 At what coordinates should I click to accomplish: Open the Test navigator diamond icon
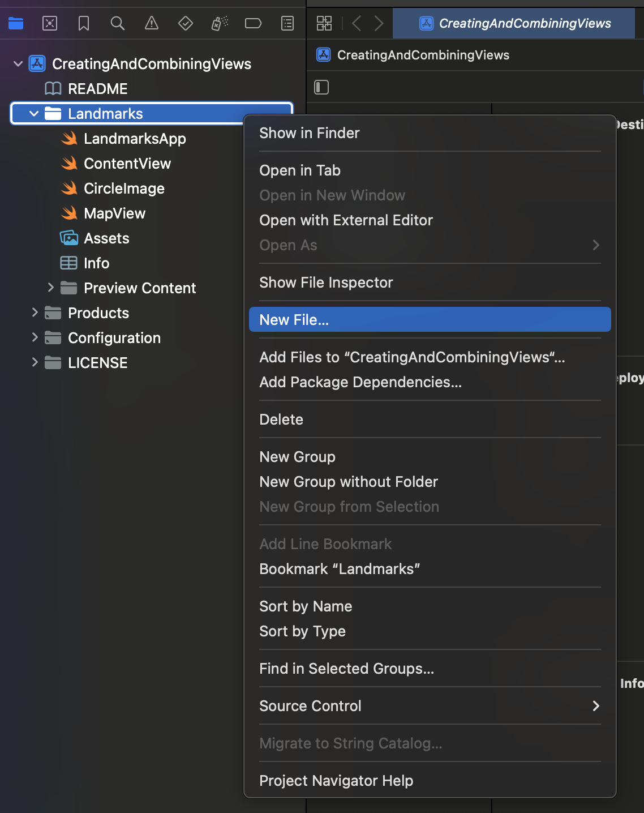[x=186, y=23]
